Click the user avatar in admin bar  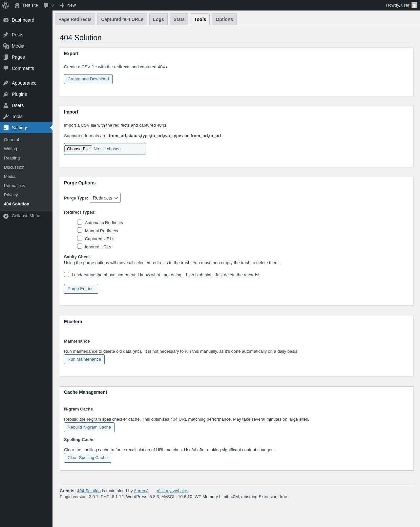pyautogui.click(x=414, y=5)
